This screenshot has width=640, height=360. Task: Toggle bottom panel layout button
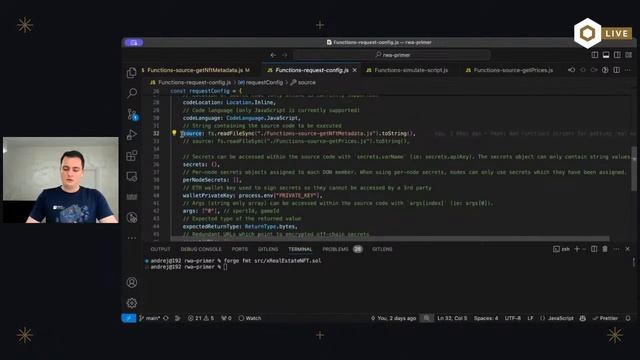tap(606, 55)
